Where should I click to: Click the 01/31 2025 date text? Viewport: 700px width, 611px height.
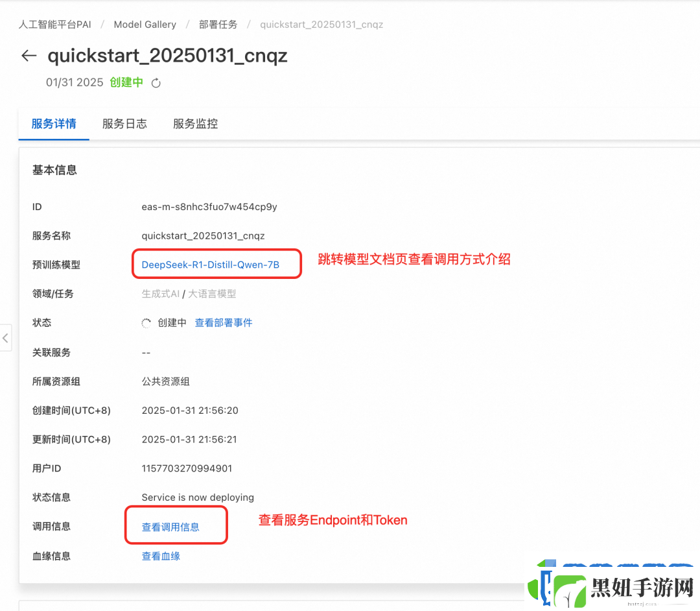(75, 82)
